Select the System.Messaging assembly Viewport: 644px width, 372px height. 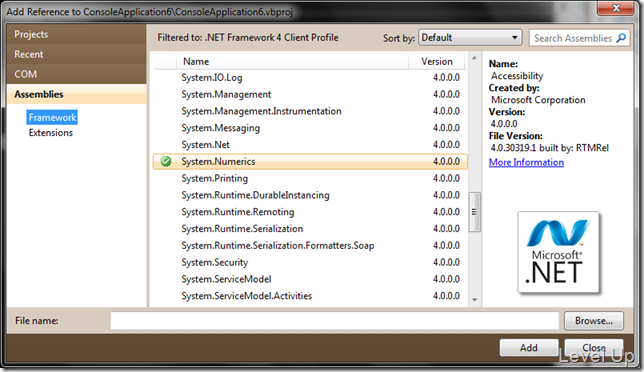coord(310,128)
